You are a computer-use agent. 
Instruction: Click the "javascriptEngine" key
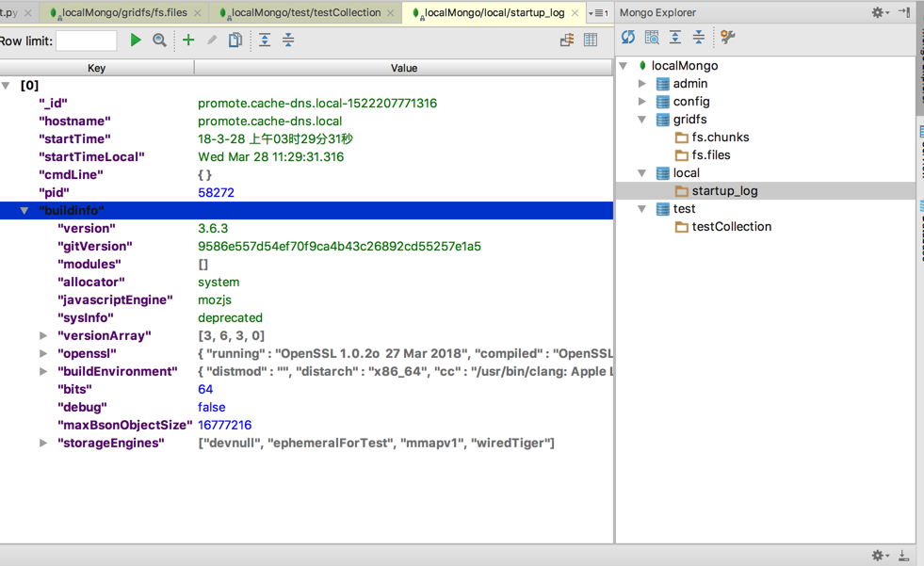pyautogui.click(x=115, y=299)
